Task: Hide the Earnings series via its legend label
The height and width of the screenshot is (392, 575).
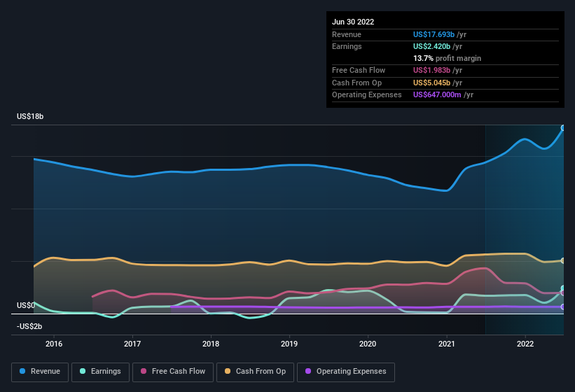Action: (106, 371)
